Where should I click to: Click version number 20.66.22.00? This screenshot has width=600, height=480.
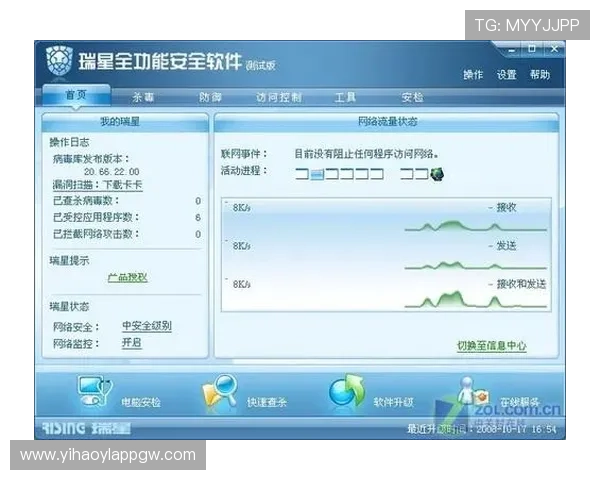[x=112, y=171]
